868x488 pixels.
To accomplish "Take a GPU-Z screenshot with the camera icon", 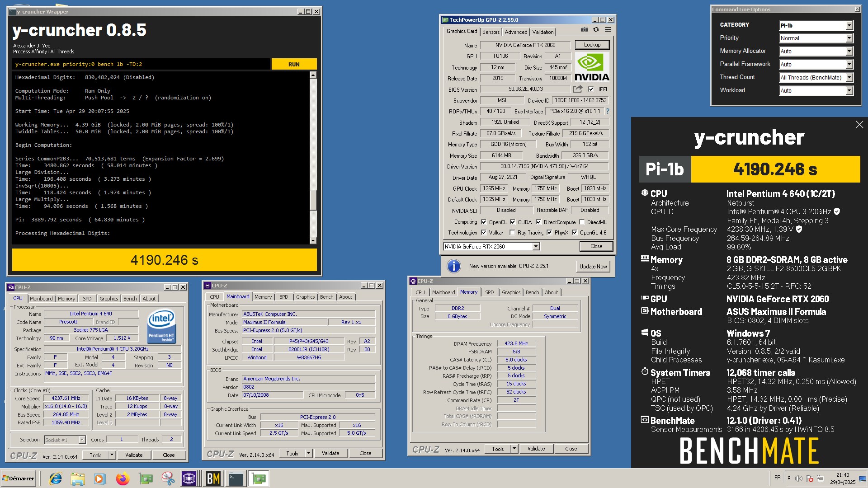I will pyautogui.click(x=585, y=30).
